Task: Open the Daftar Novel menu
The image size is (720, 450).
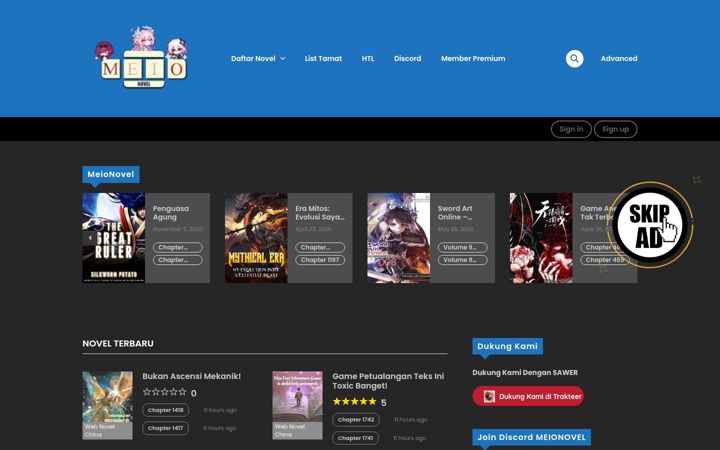Action: click(253, 58)
